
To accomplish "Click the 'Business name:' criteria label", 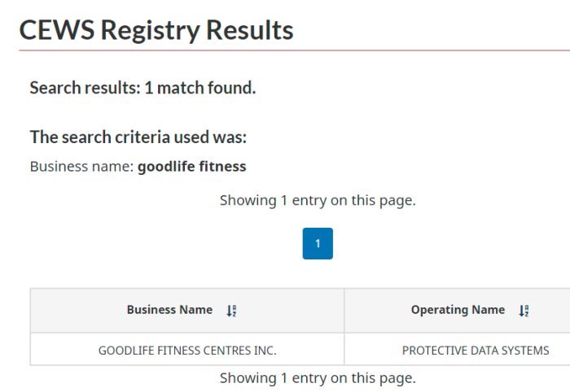I will [82, 167].
